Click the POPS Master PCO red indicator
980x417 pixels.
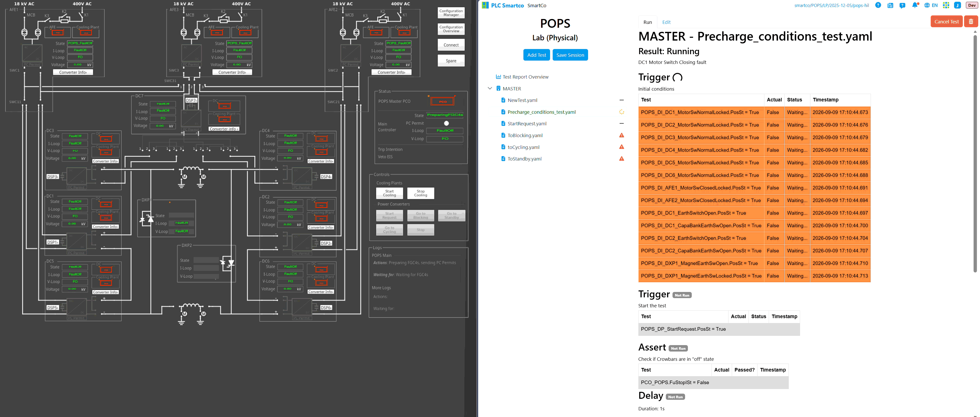point(443,101)
